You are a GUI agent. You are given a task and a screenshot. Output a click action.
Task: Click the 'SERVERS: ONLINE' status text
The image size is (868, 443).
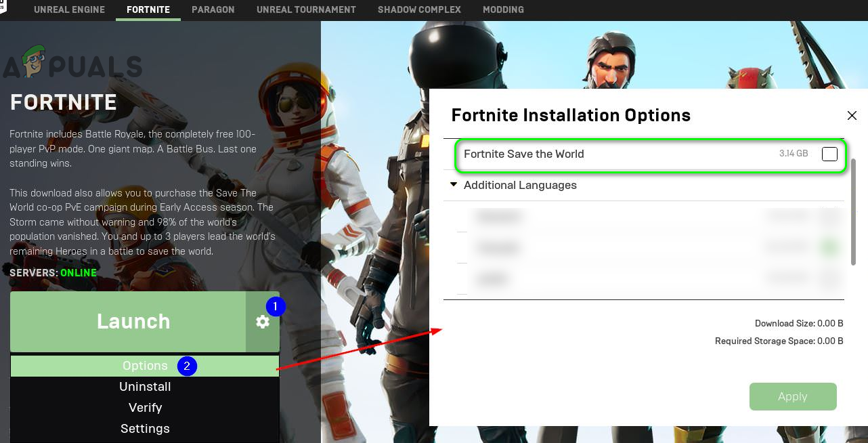pos(53,273)
